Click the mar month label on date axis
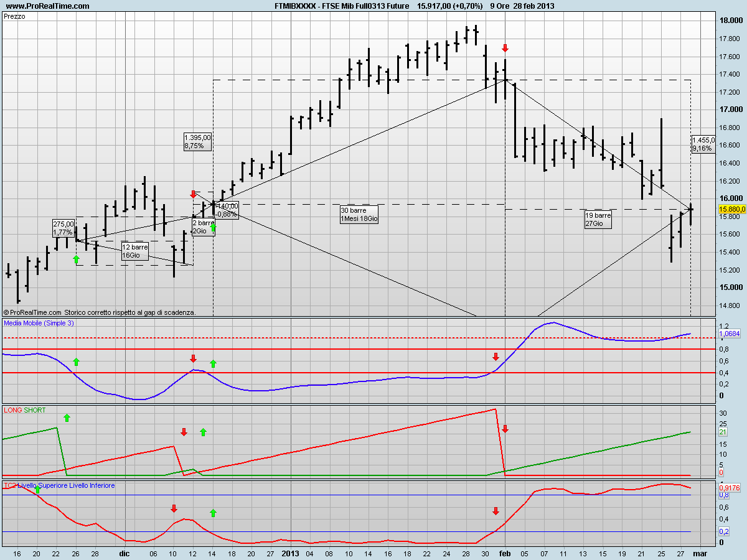 click(x=700, y=553)
